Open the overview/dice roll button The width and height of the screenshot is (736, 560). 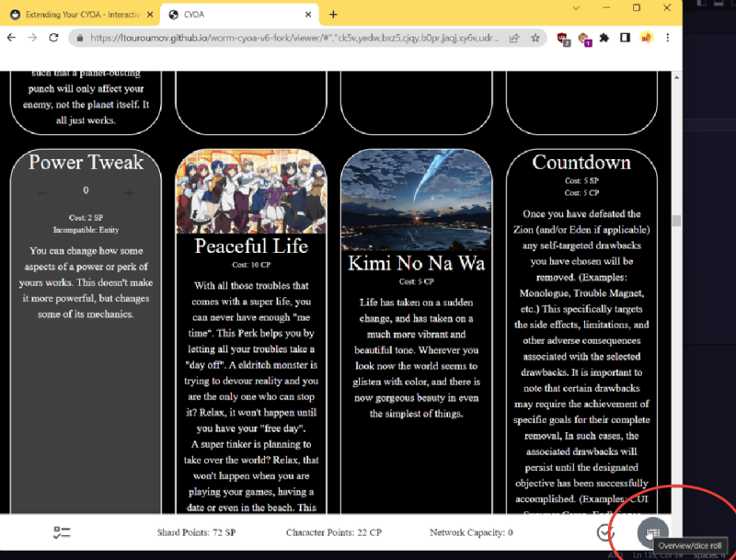[x=652, y=532]
